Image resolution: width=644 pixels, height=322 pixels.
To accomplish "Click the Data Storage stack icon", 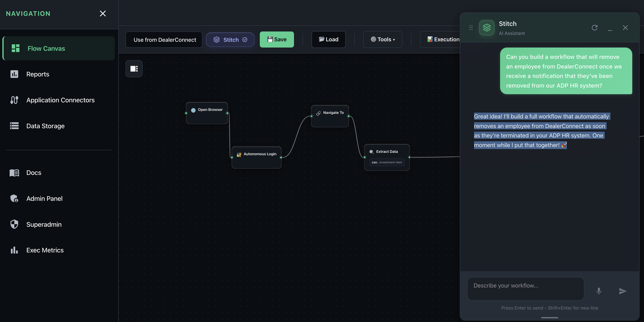I will pos(14,126).
